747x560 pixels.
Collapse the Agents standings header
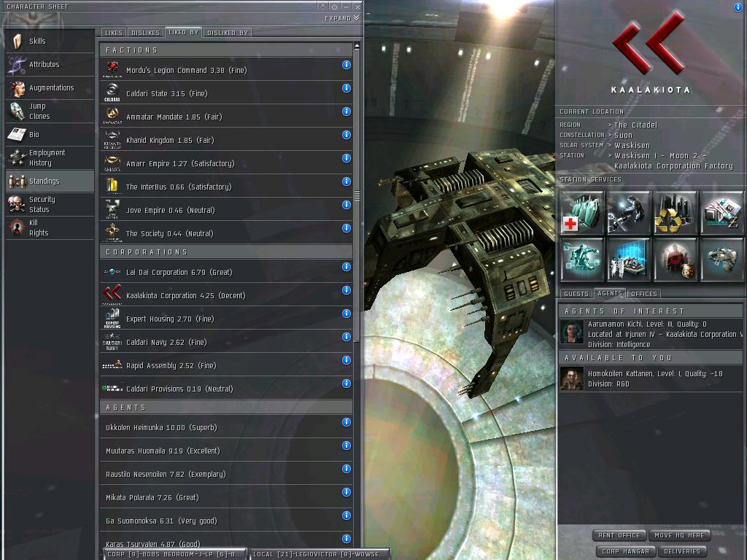coord(226,408)
